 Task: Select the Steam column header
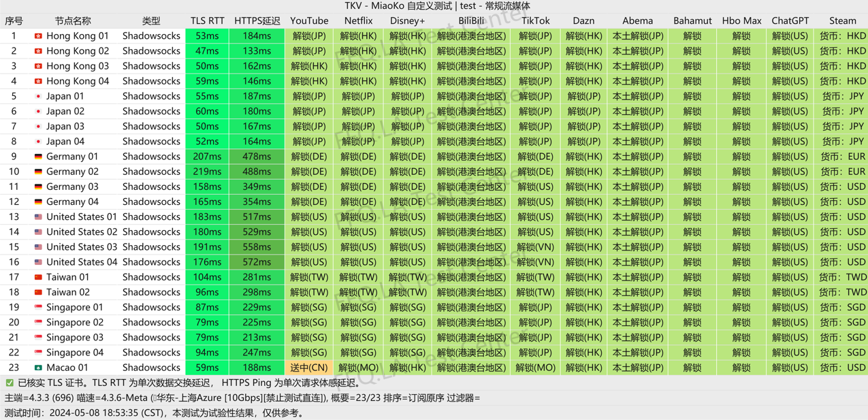[x=843, y=21]
